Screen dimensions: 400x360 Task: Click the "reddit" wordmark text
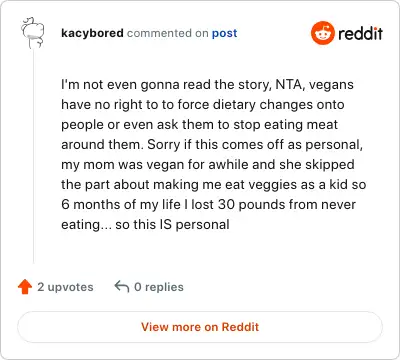click(360, 33)
